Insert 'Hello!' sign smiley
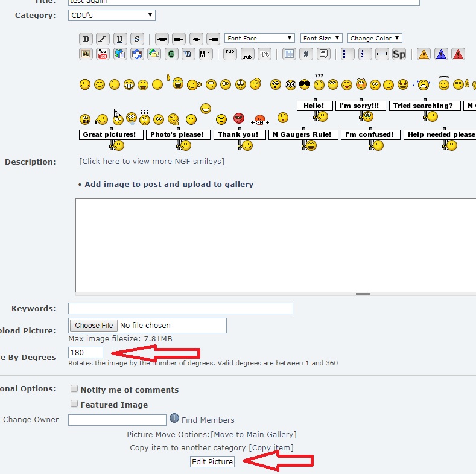Screen dimensions: 476x474 click(x=315, y=110)
